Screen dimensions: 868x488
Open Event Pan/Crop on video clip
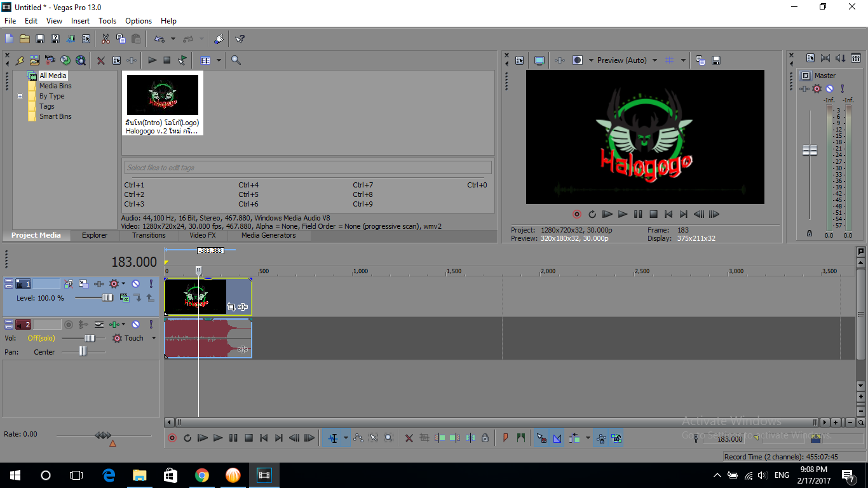[231, 307]
